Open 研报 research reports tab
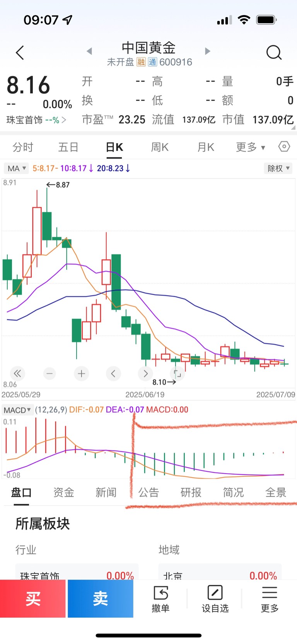Image resolution: width=297 pixels, height=644 pixels. [191, 493]
